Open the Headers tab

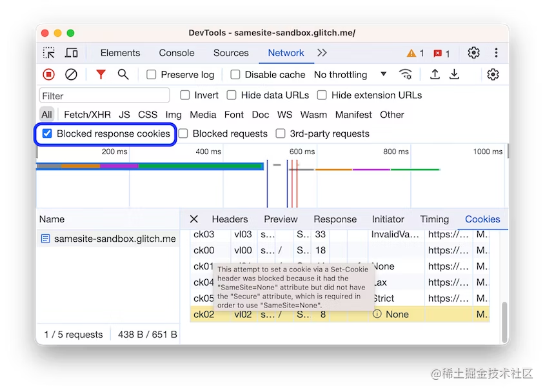[230, 219]
